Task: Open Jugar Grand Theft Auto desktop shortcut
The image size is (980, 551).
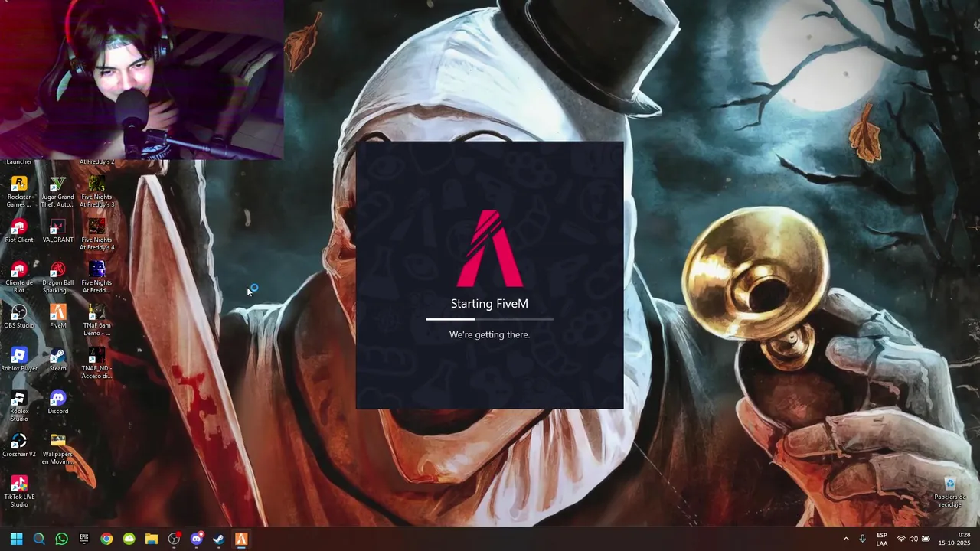Action: pos(57,192)
